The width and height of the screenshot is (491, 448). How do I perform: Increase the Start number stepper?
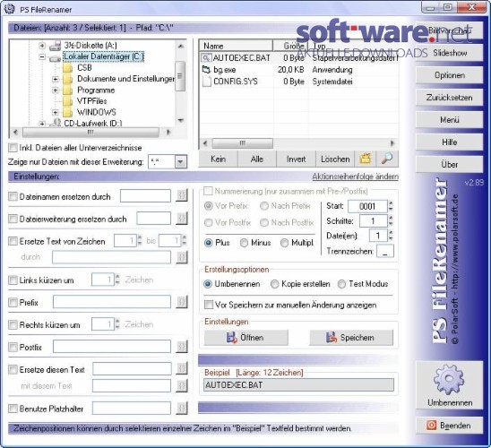point(391,202)
